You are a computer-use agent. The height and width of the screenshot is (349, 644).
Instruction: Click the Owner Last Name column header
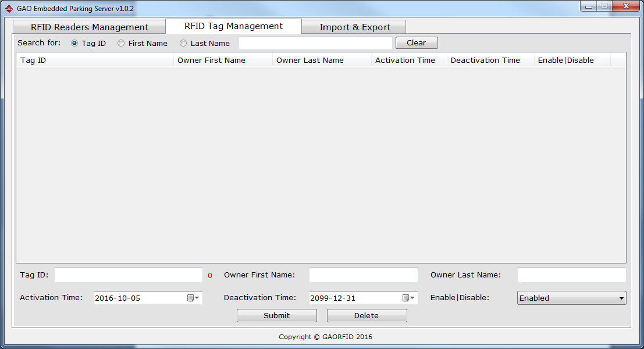point(322,60)
